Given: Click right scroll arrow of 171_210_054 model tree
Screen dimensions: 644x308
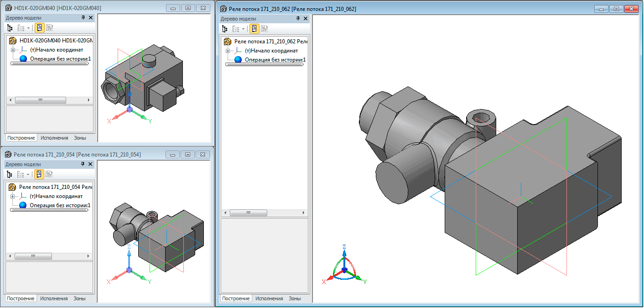Looking at the screenshot, I should 88,256.
